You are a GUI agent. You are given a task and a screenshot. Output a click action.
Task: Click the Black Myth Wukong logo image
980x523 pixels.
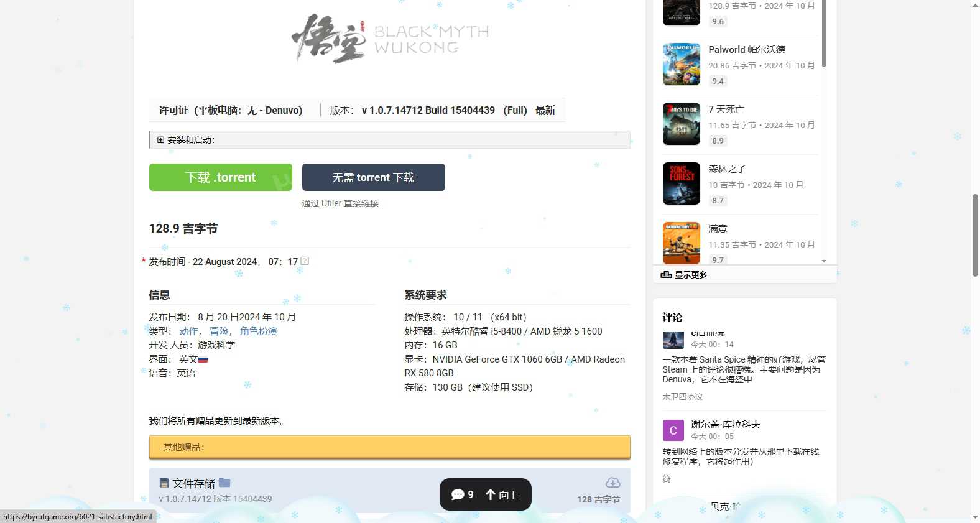[390, 39]
